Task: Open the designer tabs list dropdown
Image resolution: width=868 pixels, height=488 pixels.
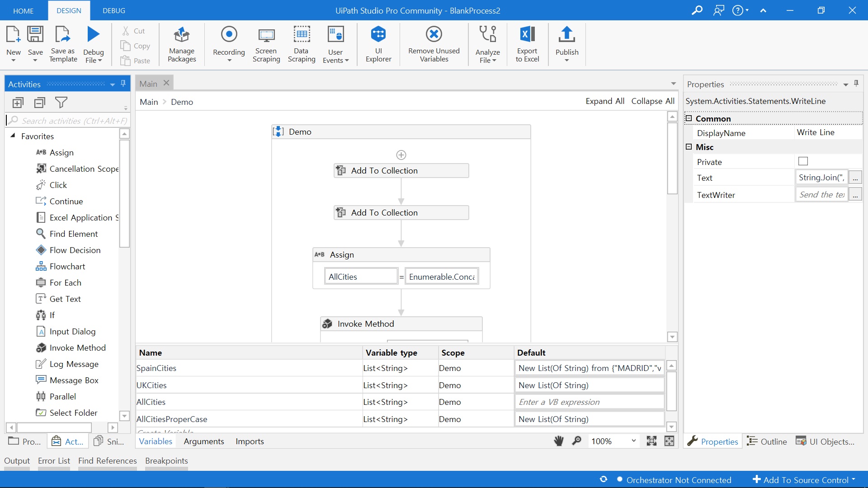Action: (674, 84)
